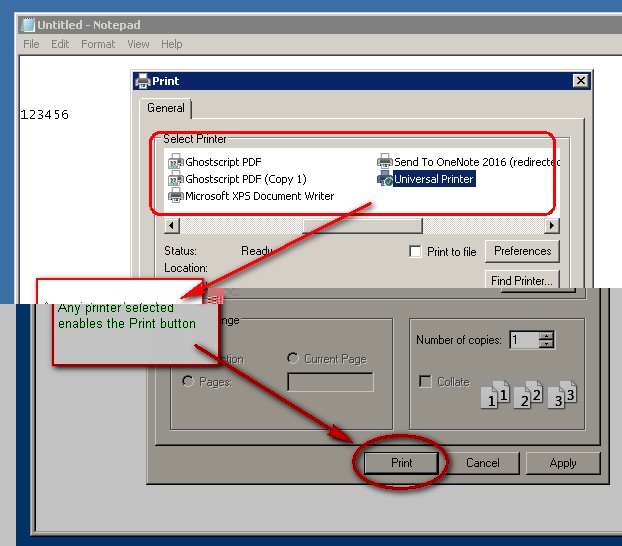622x546 pixels.
Task: Choose the Pages radio button
Action: [x=188, y=382]
